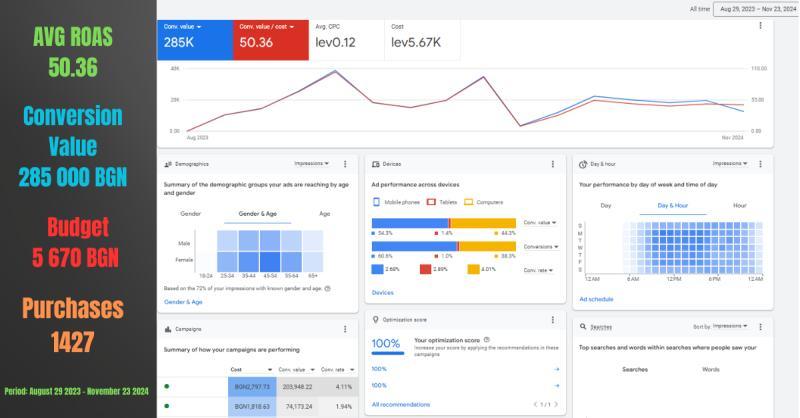Go to previous recommendations page arrow
The width and height of the screenshot is (800, 418).
point(535,404)
